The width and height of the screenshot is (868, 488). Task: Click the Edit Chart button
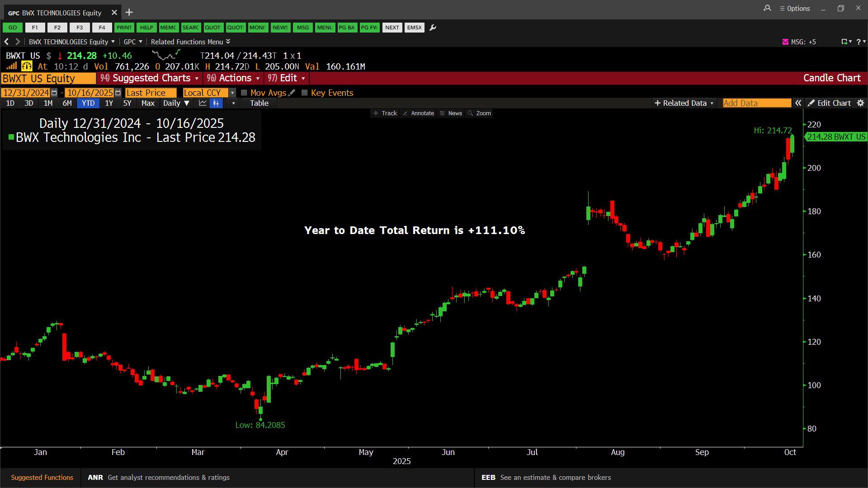(830, 103)
